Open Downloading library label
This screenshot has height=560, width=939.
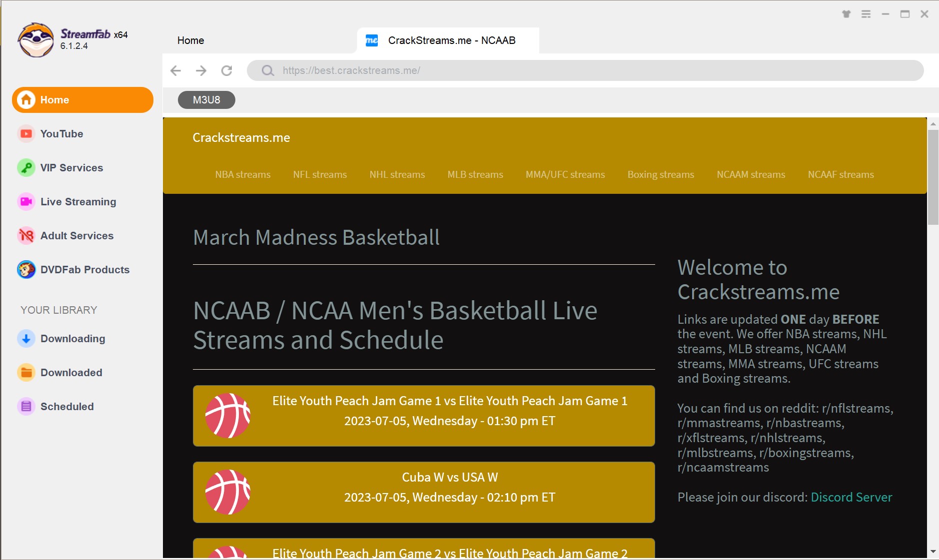coord(73,339)
